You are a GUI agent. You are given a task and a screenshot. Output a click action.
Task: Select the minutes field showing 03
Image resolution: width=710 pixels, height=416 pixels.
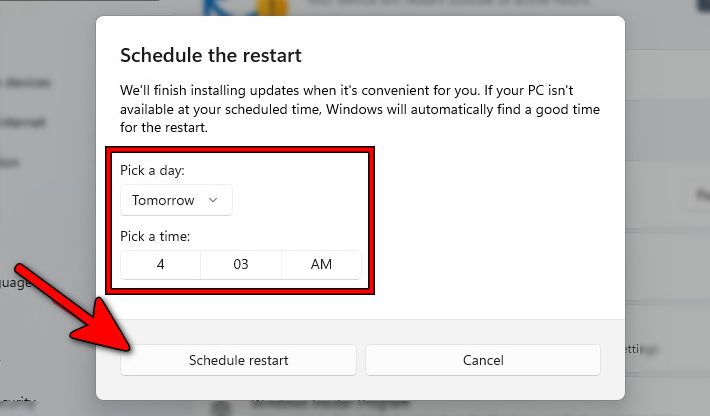(x=241, y=265)
